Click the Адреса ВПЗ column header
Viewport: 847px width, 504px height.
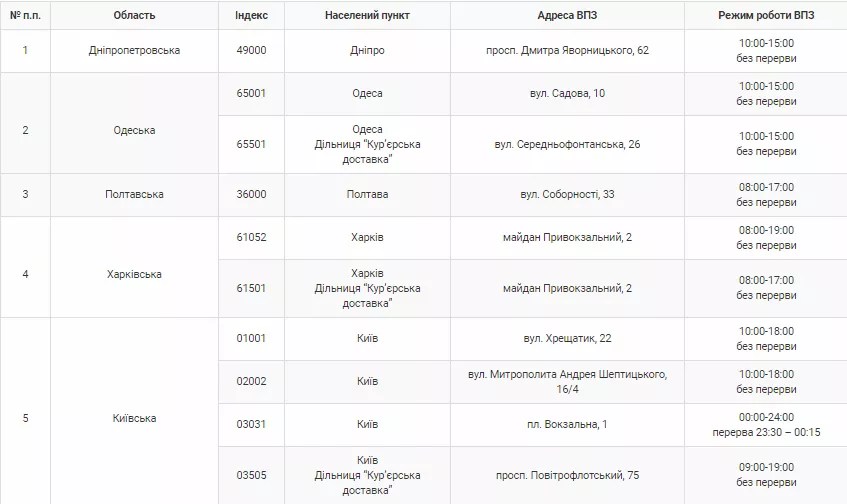[567, 15]
